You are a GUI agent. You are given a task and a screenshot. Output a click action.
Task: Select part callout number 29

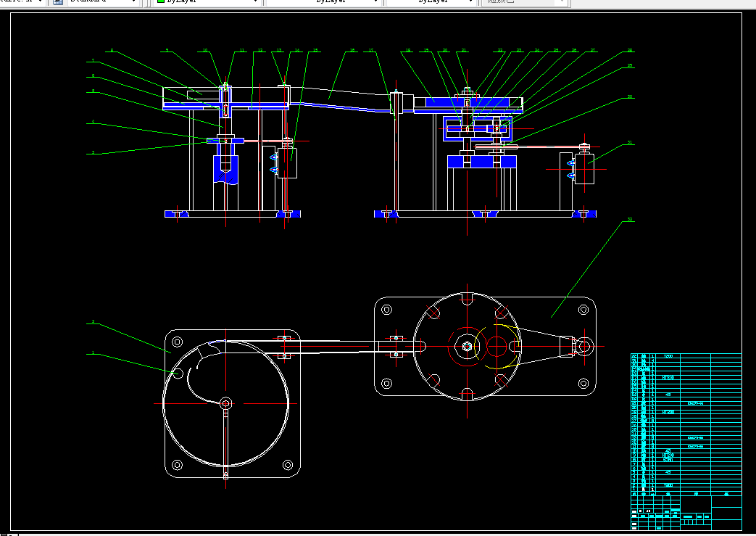click(x=630, y=65)
